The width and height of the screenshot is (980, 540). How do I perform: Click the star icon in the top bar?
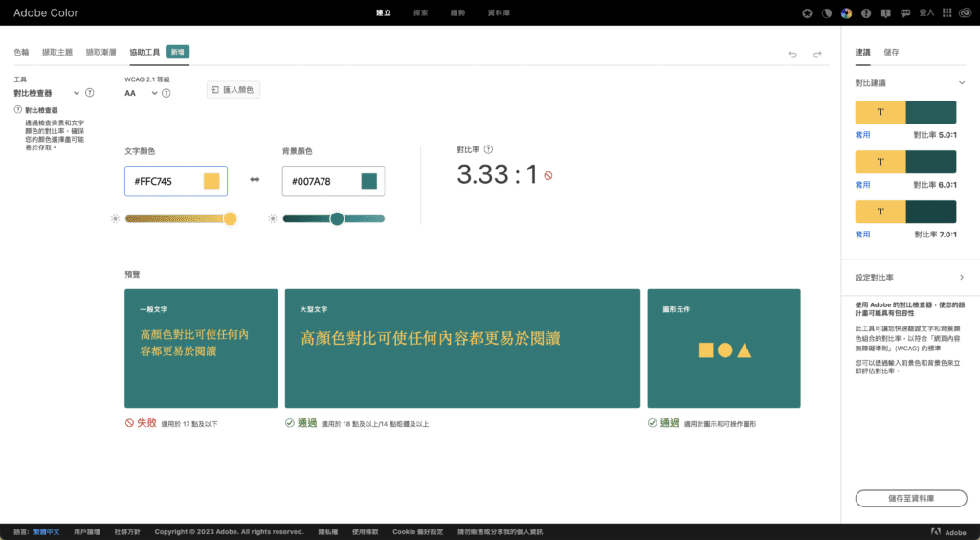pyautogui.click(x=807, y=13)
